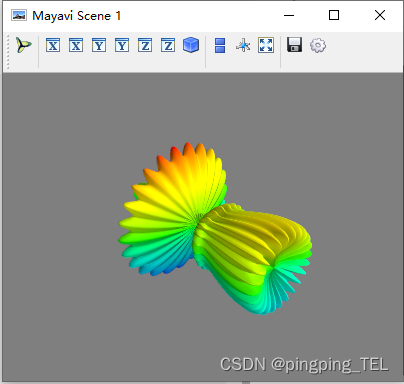Screen dimensions: 404x384
Task: Open the Mayavi pipeline view icon
Action: pyautogui.click(x=24, y=45)
